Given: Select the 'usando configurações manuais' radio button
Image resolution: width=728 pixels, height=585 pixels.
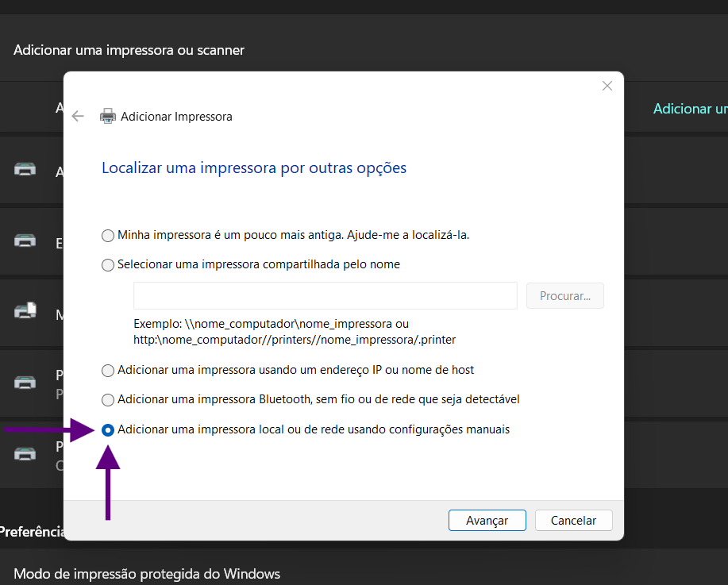Looking at the screenshot, I should click(x=108, y=430).
